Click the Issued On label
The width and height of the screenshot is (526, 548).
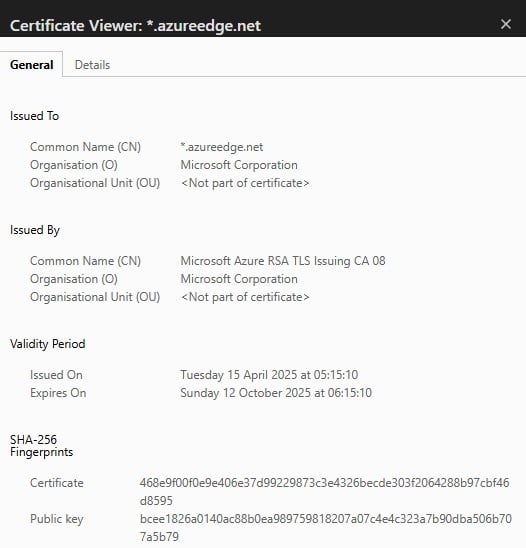click(56, 375)
